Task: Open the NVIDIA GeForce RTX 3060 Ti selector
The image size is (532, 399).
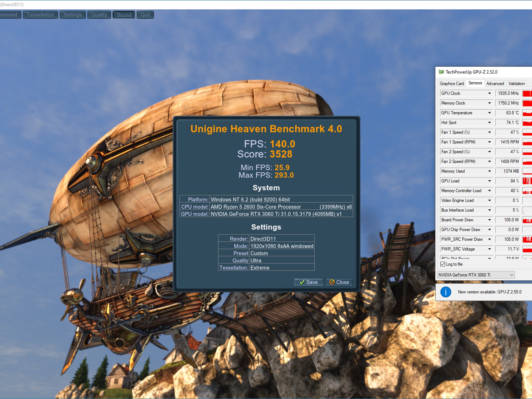Action: point(476,275)
